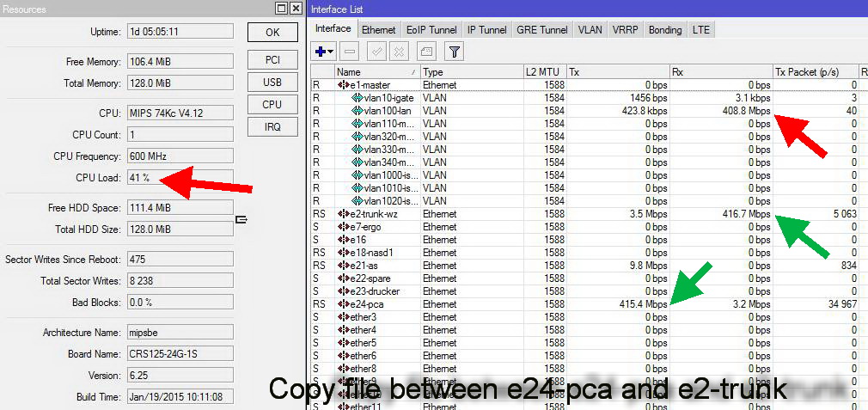This screenshot has width=868, height=410.
Task: Click the e23-drucker interface icon
Action: click(343, 291)
